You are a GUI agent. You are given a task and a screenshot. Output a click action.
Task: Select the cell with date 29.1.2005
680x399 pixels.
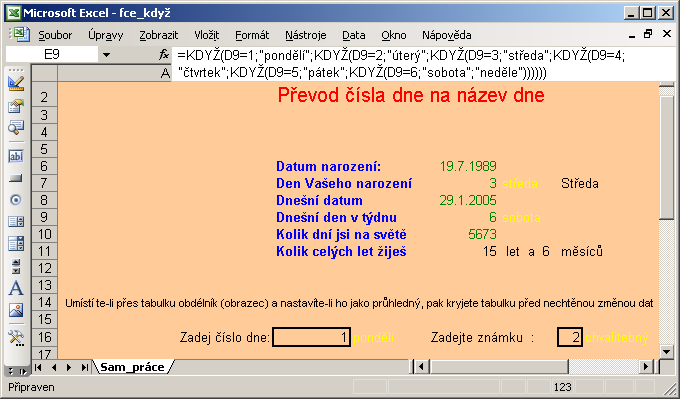(x=468, y=200)
